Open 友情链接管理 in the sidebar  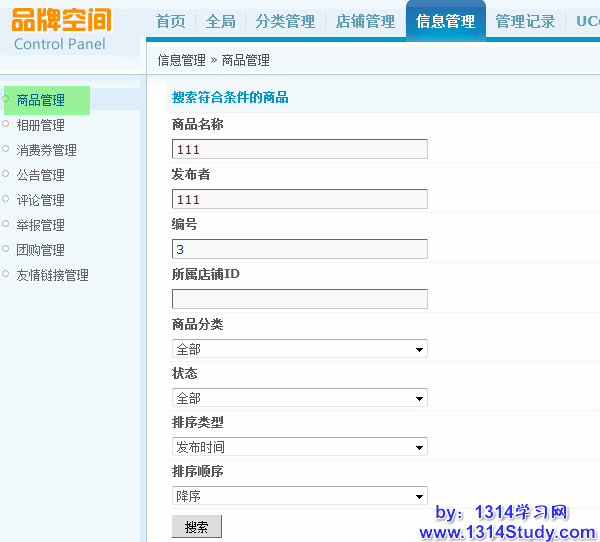(x=53, y=275)
